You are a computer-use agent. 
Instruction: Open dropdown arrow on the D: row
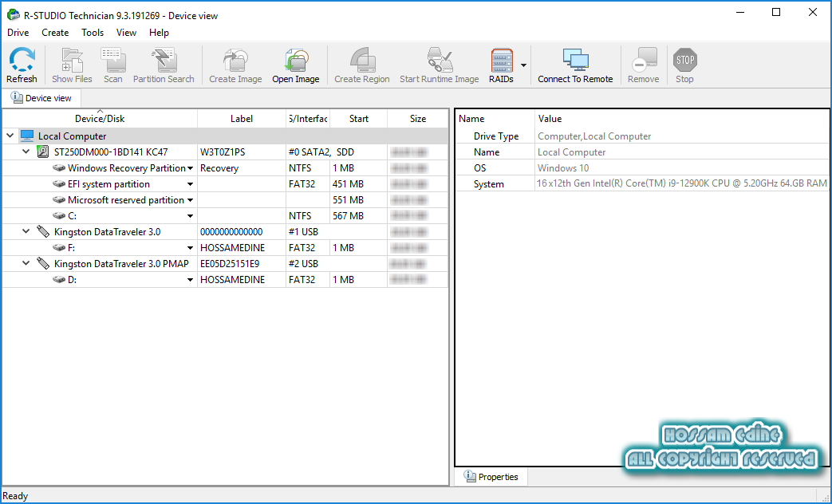(x=190, y=280)
